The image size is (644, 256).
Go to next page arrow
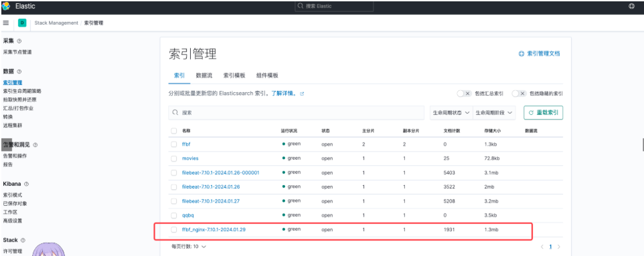click(558, 247)
